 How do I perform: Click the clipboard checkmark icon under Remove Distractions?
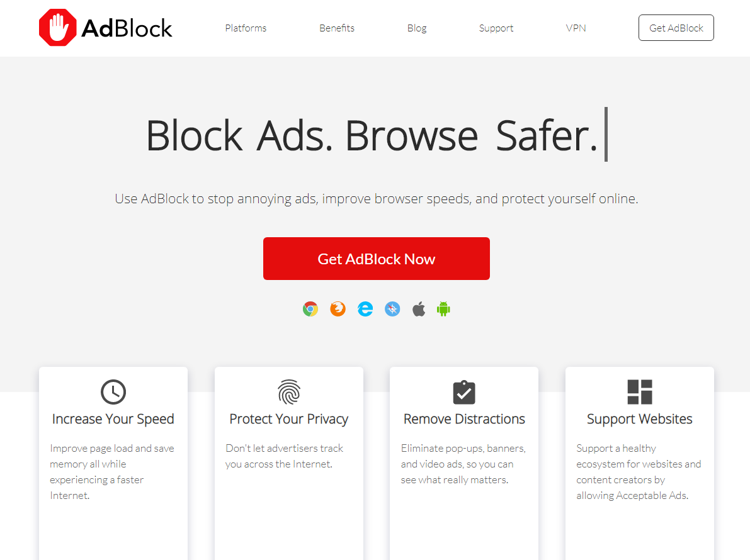(464, 392)
